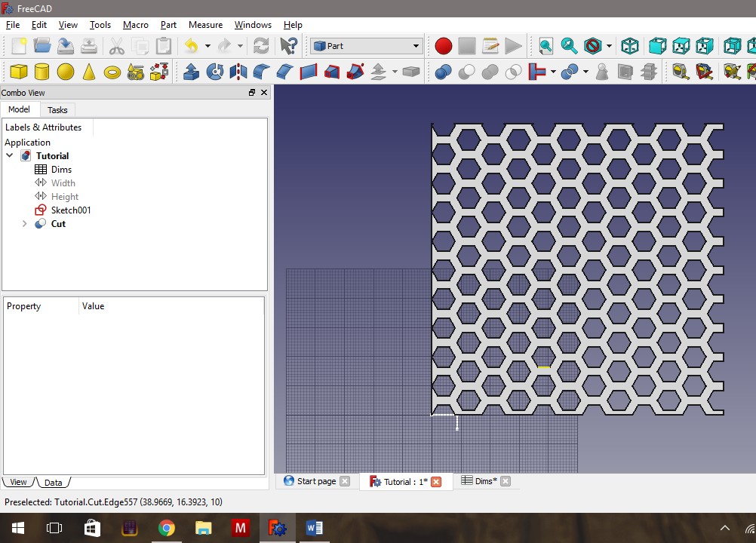Select the Revolve tool
The width and height of the screenshot is (756, 543).
[215, 72]
